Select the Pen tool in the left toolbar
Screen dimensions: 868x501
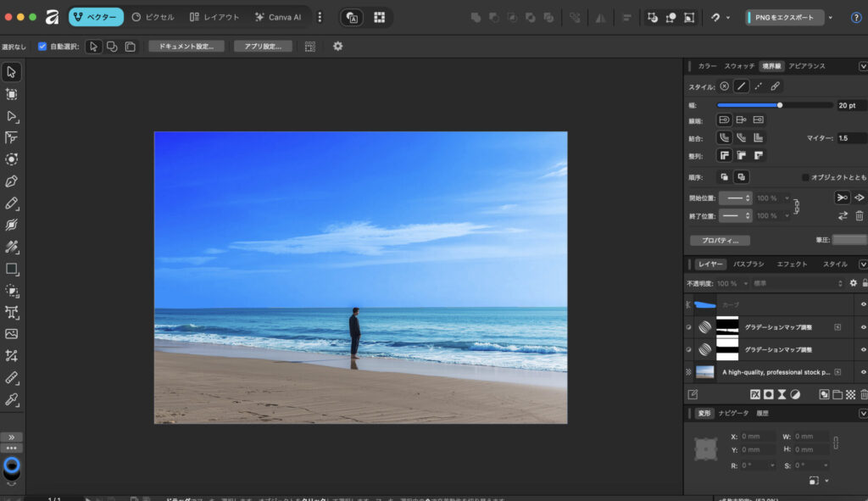point(12,181)
